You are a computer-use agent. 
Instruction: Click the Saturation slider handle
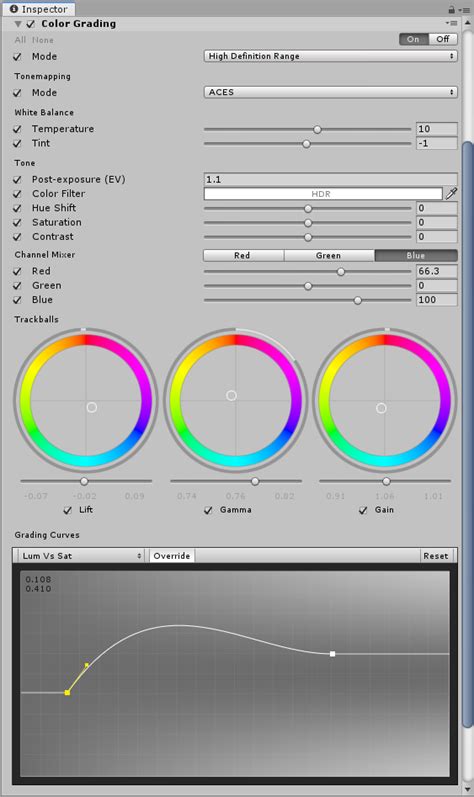click(308, 223)
